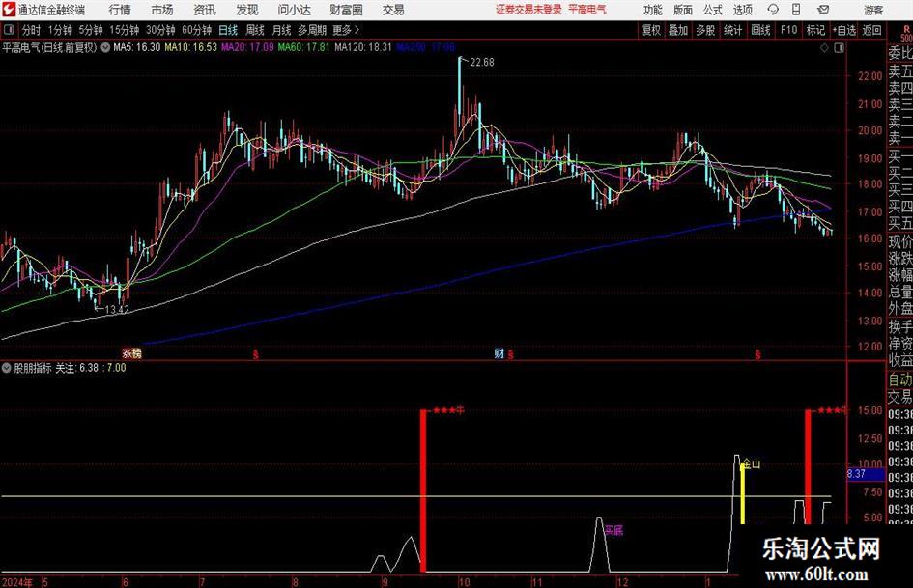Click the 自动 label in the right sidebar
This screenshot has height=588, width=913.
[x=900, y=379]
